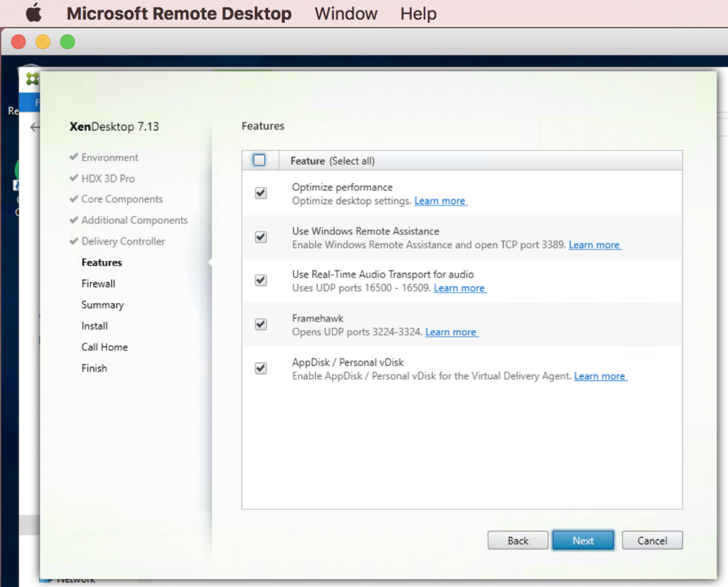
Task: Open Learn more for AppDisk / Personal vDisk
Action: click(x=600, y=376)
